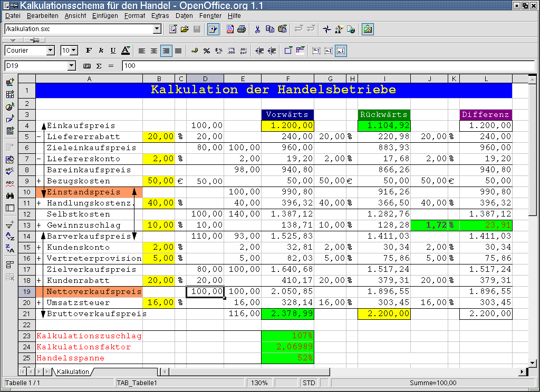Screen dimensions: 540x392
Task: Toggle right alignment button
Action: point(166,51)
